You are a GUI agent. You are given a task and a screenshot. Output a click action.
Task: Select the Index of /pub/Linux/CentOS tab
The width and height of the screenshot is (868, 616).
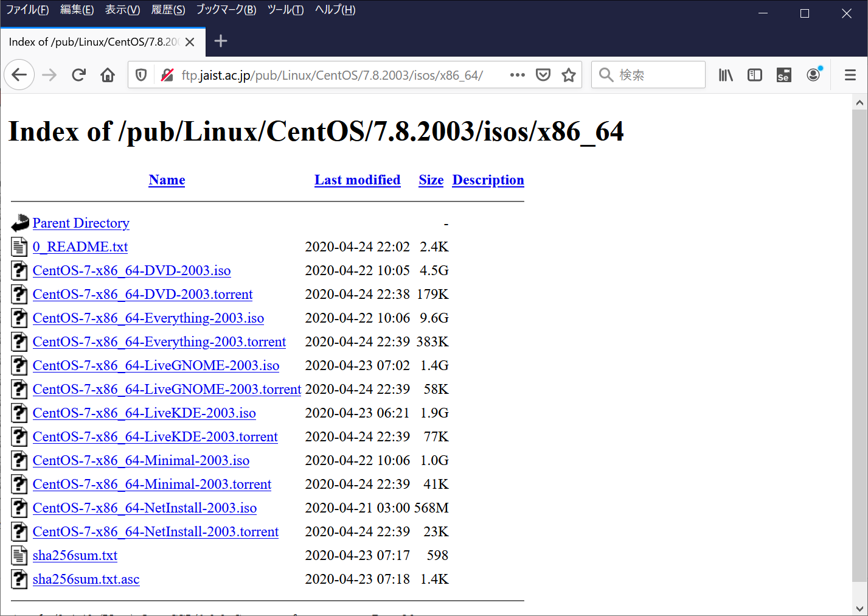[102, 42]
